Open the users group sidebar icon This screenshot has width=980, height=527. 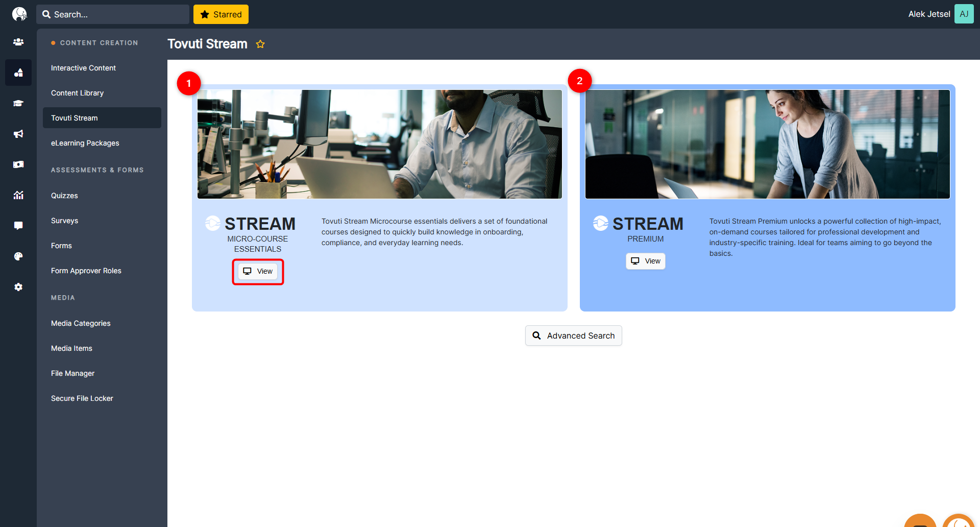(18, 42)
